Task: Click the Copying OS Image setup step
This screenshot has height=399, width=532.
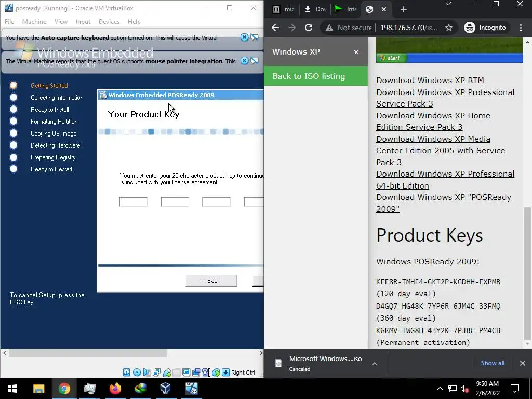Action: [54, 134]
